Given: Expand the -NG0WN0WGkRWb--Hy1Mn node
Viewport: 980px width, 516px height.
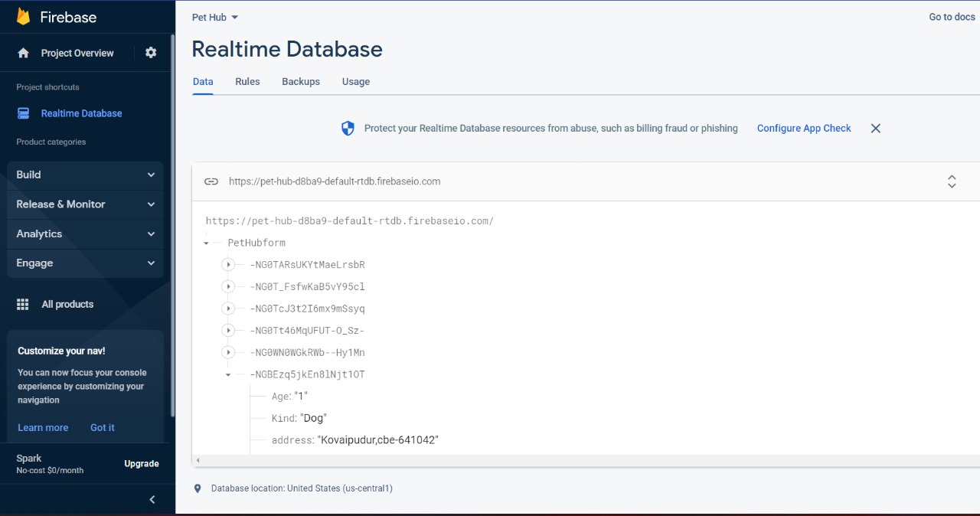Looking at the screenshot, I should [x=227, y=353].
